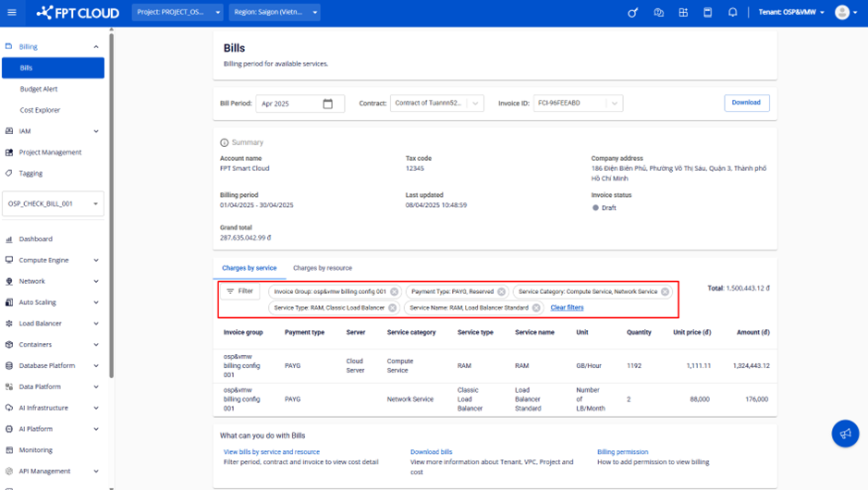Screen dimensions: 868x490
Task: Open the apps grid icon in header
Action: [683, 13]
